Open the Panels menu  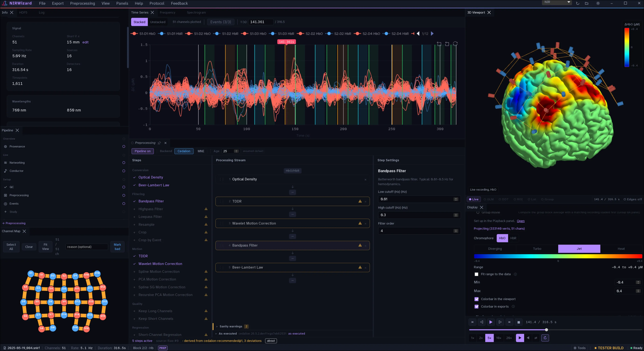(122, 3)
